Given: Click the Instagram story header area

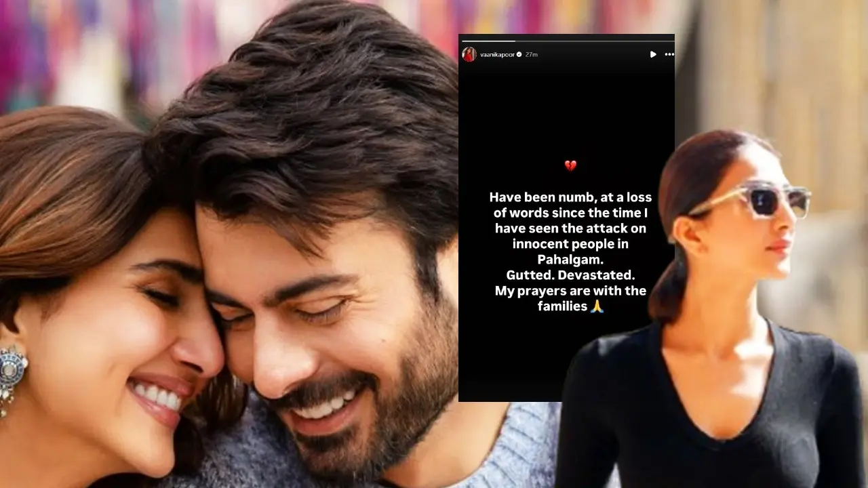Looking at the screenshot, I should coord(567,54).
